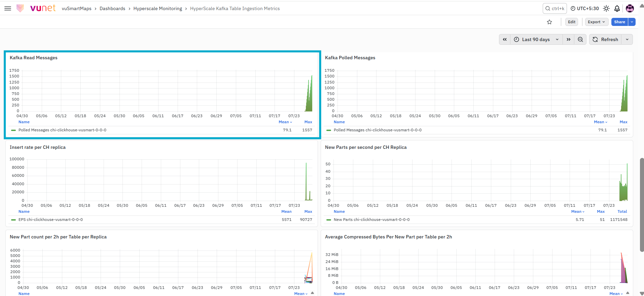Shift time range forward with double-right arrows

(569, 39)
